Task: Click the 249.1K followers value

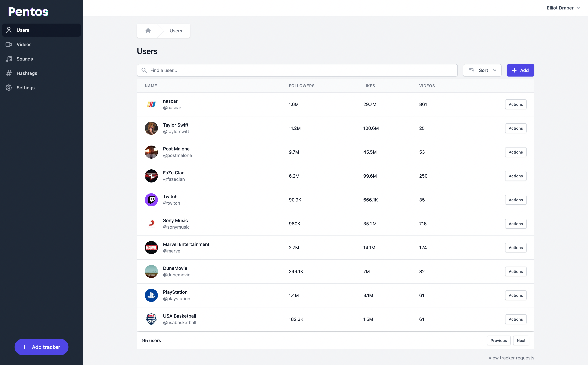Action: click(x=296, y=272)
